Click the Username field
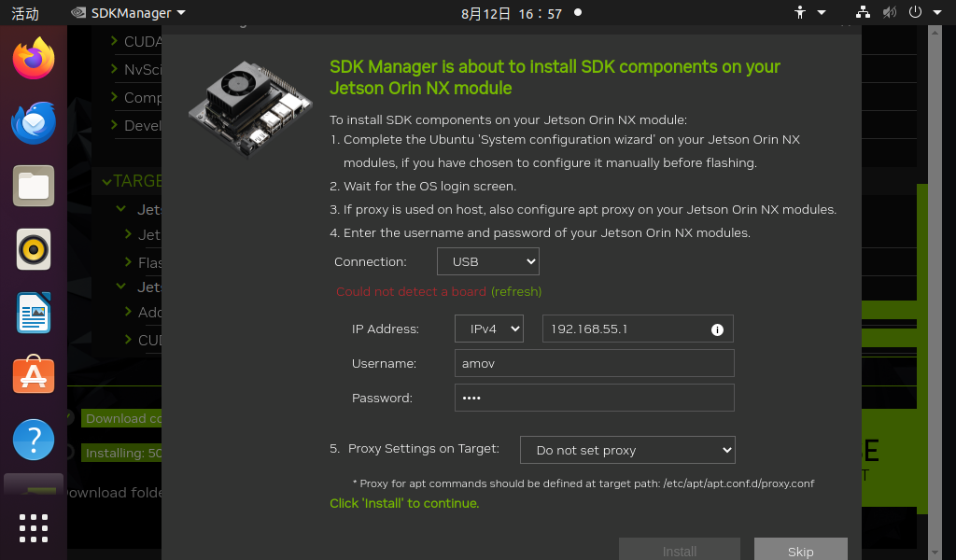Screen dimensions: 956x560 (595, 363)
